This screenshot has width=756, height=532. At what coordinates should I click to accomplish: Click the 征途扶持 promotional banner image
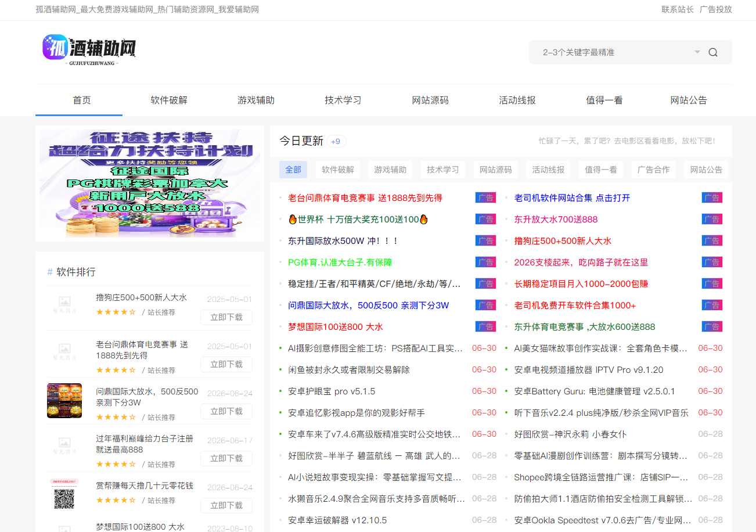(x=150, y=184)
